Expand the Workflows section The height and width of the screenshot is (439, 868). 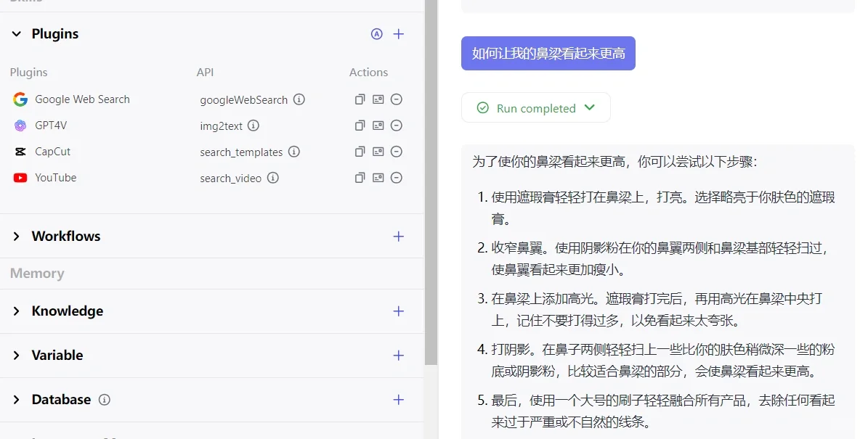[x=17, y=237]
